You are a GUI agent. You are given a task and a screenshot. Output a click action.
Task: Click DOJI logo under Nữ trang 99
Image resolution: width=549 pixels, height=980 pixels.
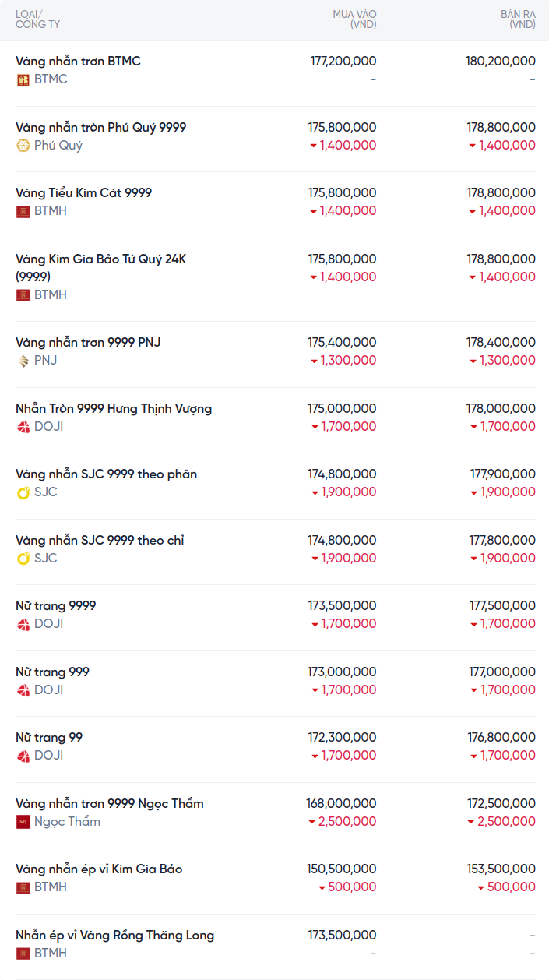[x=23, y=756]
